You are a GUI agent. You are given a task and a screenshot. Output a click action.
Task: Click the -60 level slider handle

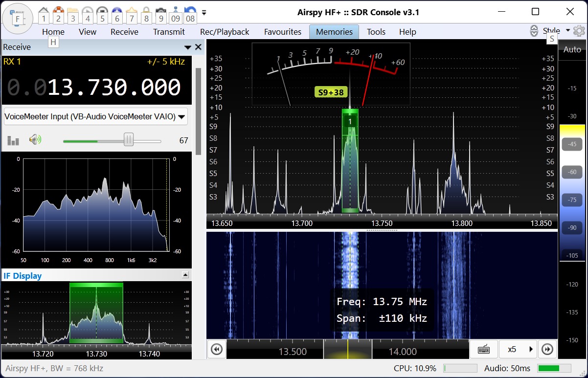pos(572,172)
